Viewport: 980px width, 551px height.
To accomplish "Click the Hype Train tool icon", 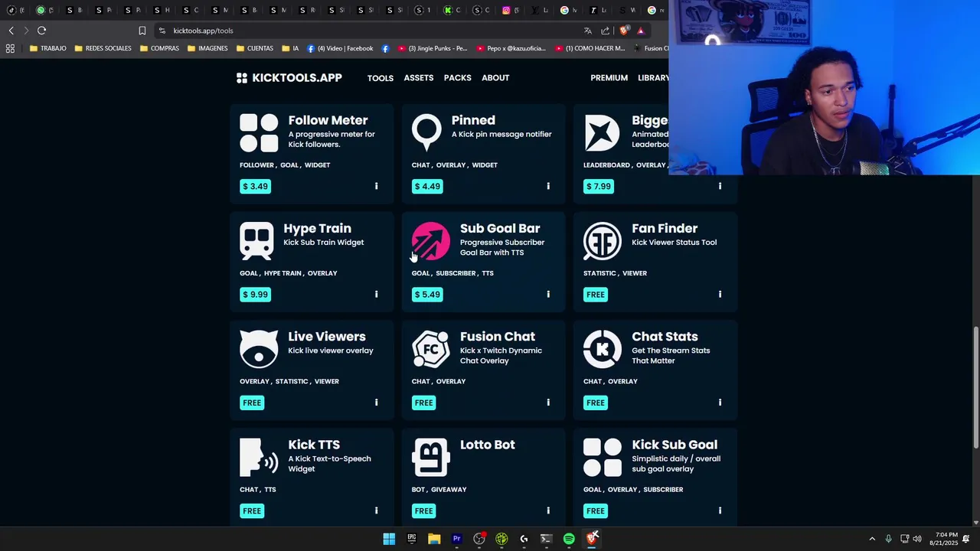I will pyautogui.click(x=256, y=241).
